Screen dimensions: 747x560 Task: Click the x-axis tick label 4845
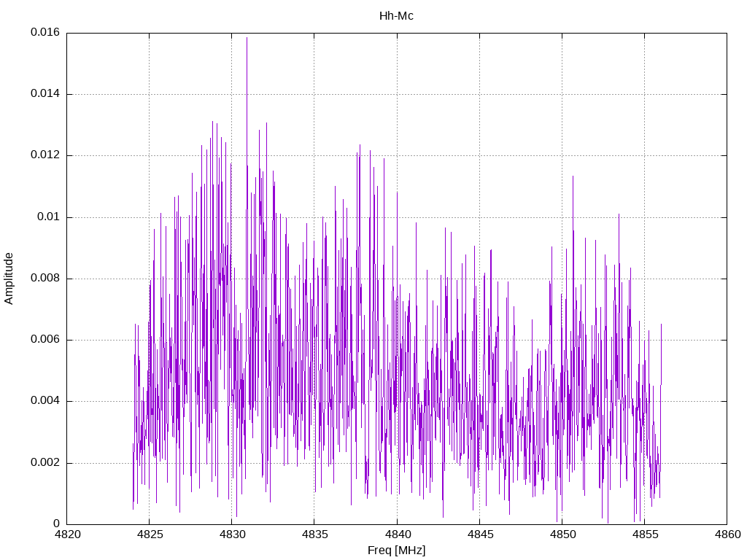pos(479,534)
